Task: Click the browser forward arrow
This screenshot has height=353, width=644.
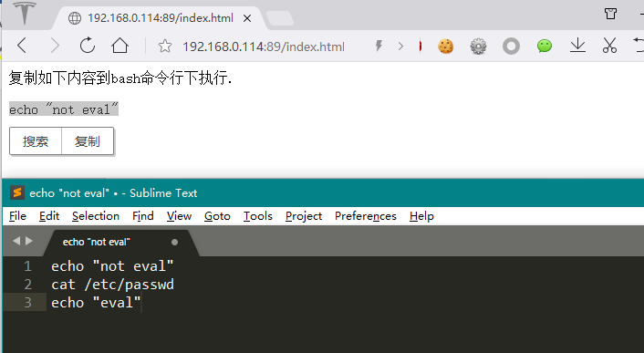Action: 55,46
